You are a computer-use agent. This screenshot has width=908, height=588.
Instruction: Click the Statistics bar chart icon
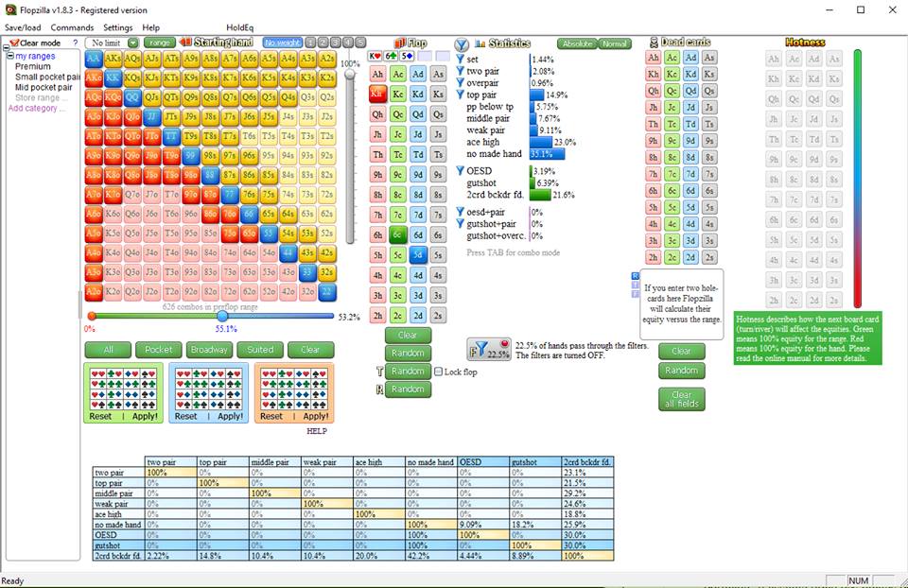point(480,43)
